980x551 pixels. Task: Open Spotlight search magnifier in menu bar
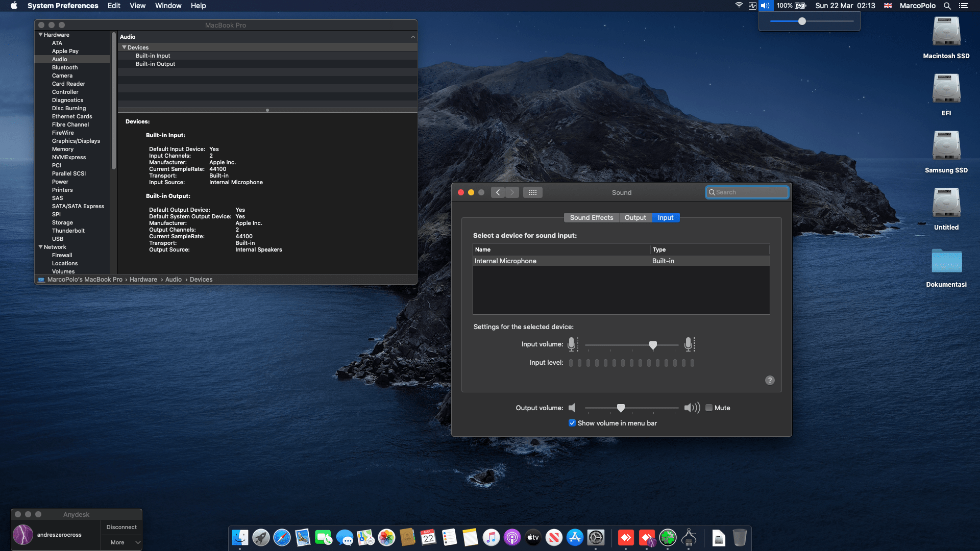(x=947, y=6)
